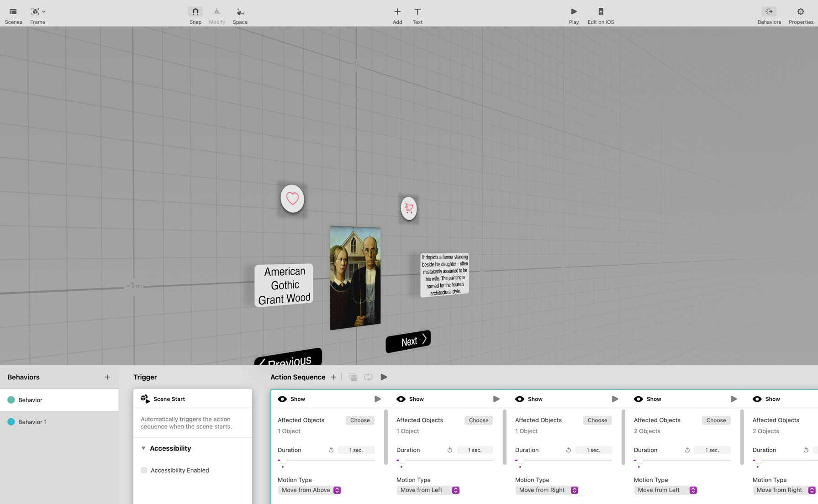Viewport: 818px width, 504px height.
Task: Open the Scenes panel
Action: pyautogui.click(x=13, y=16)
